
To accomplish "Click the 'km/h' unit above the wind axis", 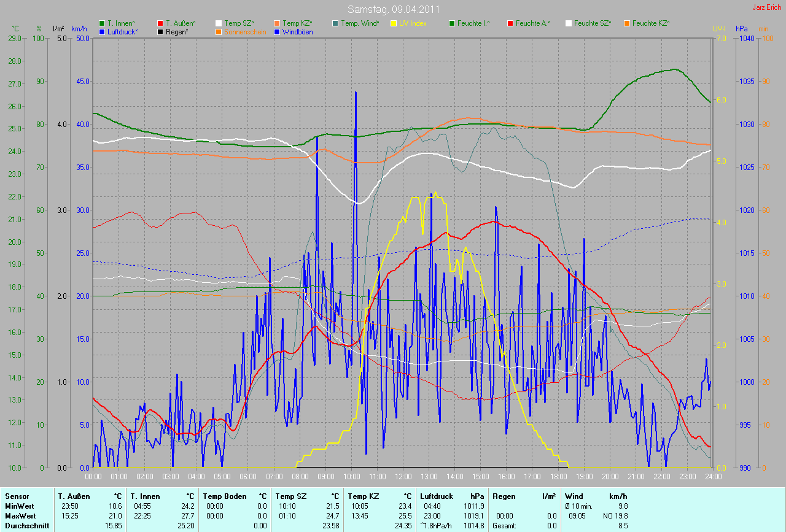I will point(79,29).
